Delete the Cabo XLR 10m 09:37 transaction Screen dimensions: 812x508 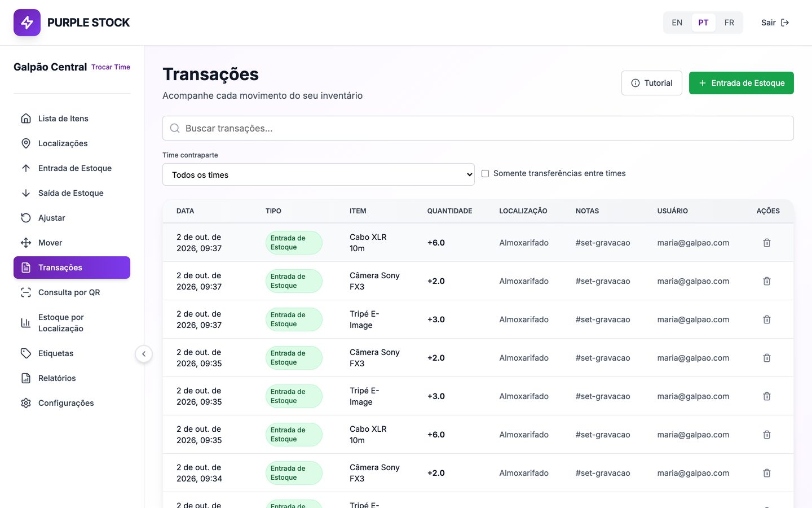pyautogui.click(x=767, y=243)
